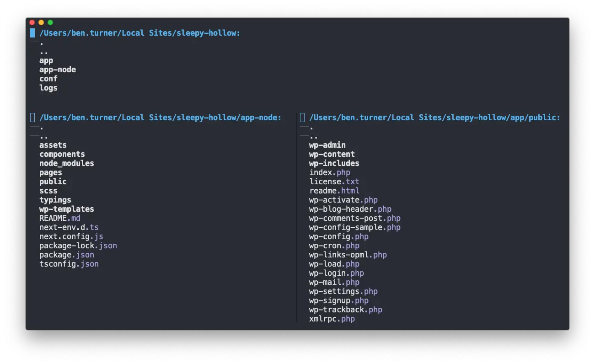The width and height of the screenshot is (595, 364).
Task: Select the README.md file
Action: [x=60, y=218]
